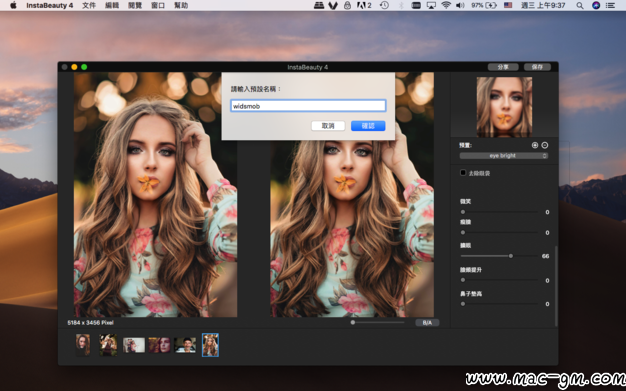Open the Apple menu
Image resolution: width=626 pixels, height=391 pixels.
(x=13, y=5)
